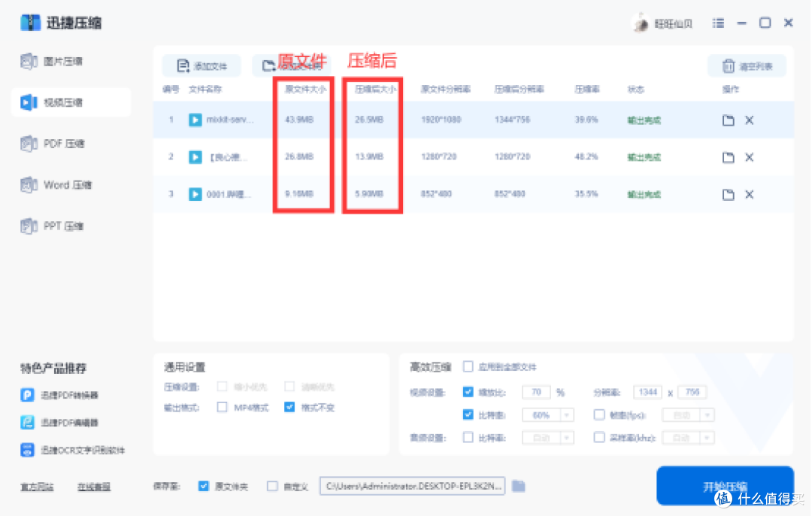Click the user avatar in title bar

[641, 23]
